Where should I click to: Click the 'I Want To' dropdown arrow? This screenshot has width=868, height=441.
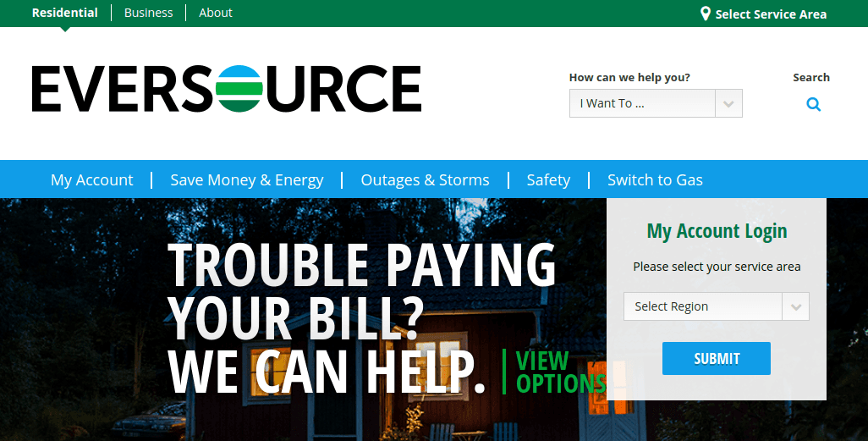tap(728, 103)
